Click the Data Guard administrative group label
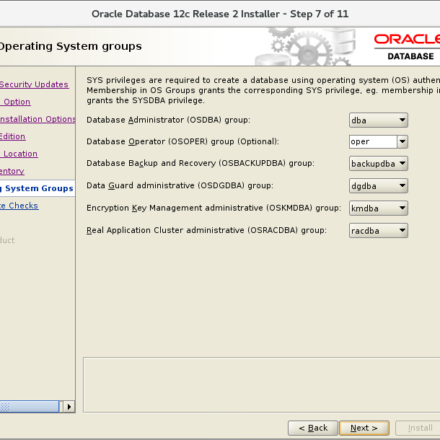 (180, 186)
